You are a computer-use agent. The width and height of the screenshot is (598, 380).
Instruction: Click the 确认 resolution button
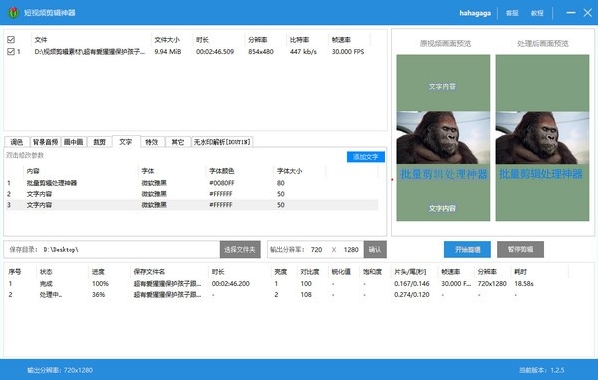point(375,250)
